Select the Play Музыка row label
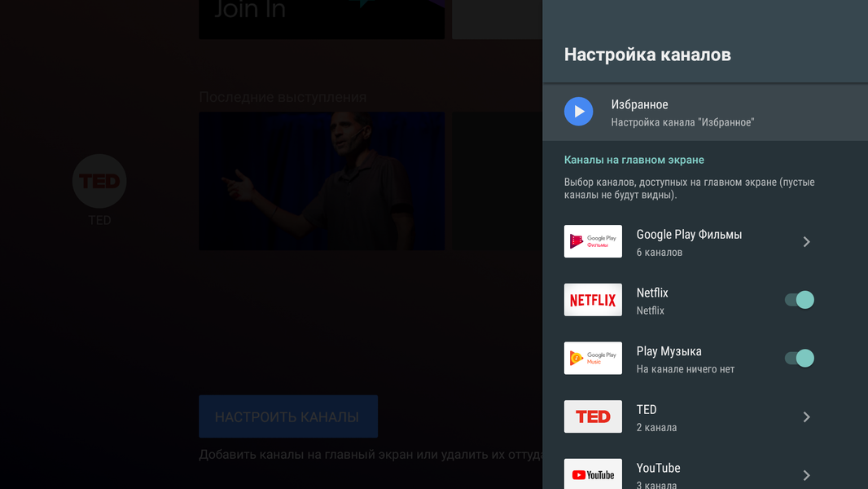The width and height of the screenshot is (868, 489). pyautogui.click(x=669, y=351)
